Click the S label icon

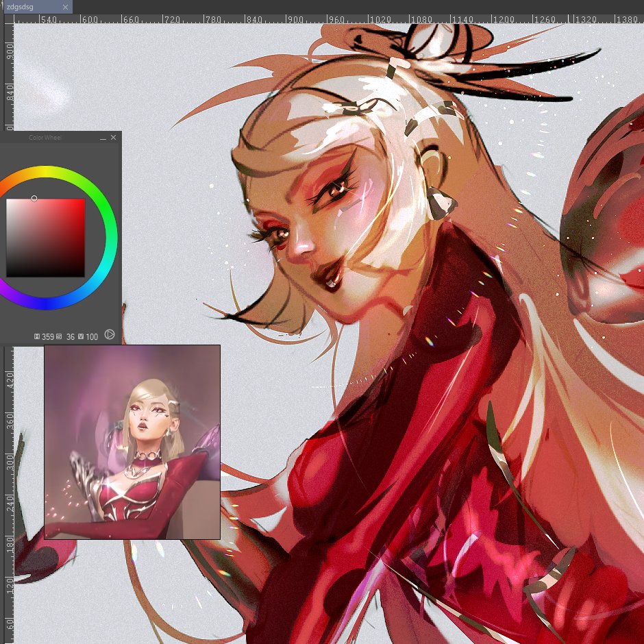click(x=59, y=336)
